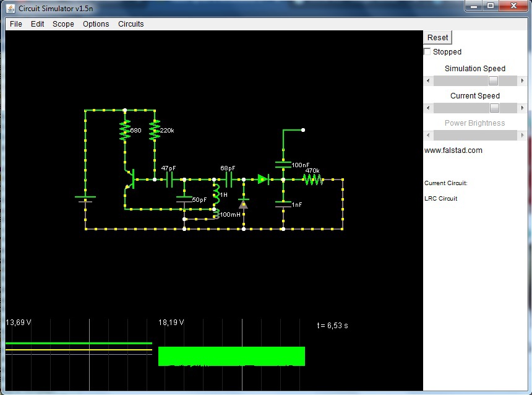This screenshot has height=395, width=532.
Task: Select the 100mH inductor
Action: 216,214
